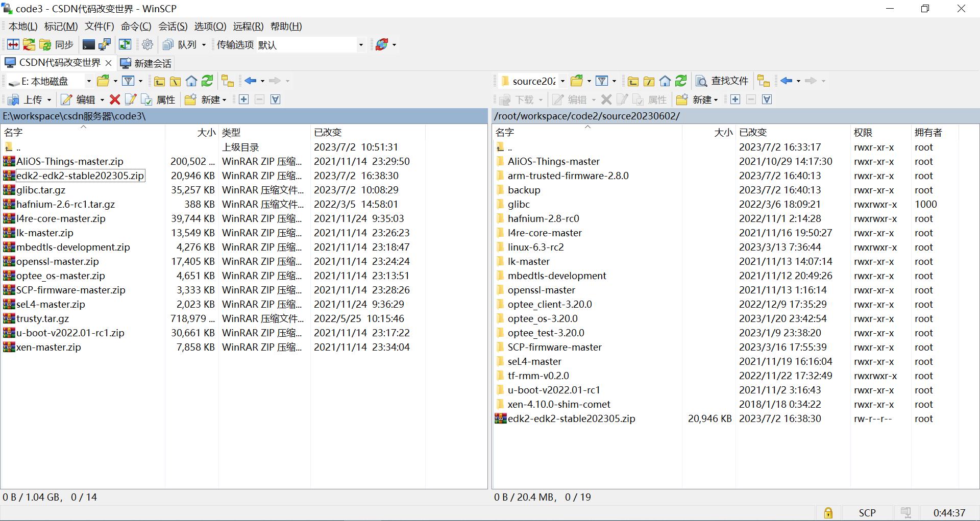Image resolution: width=980 pixels, height=521 pixels.
Task: Click local rename icon
Action: click(131, 100)
